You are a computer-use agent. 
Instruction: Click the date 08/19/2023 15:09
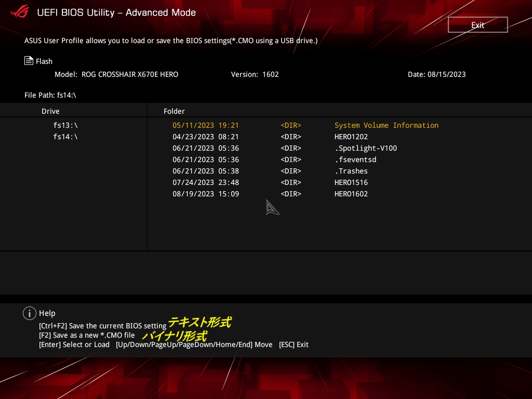(x=206, y=194)
